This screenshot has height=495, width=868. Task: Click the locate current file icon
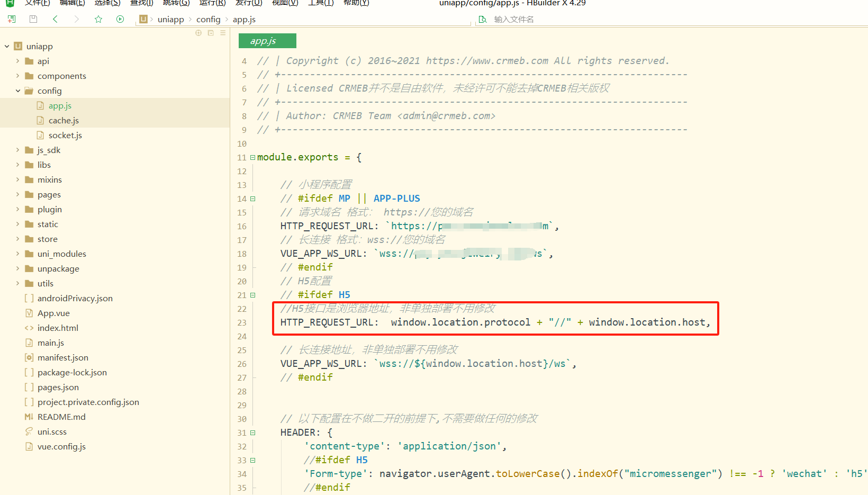[198, 33]
